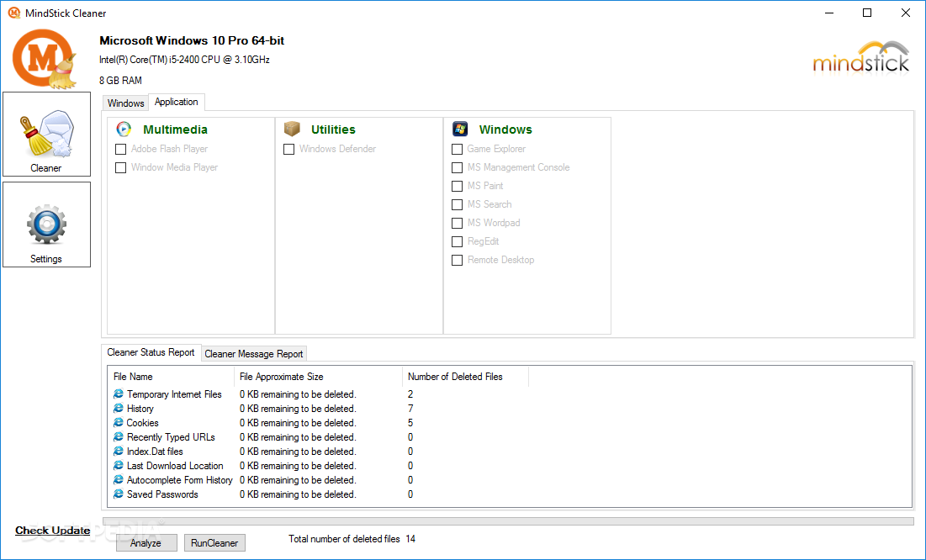This screenshot has height=560, width=926.
Task: Sort by Number of Deleted Files header
Action: [465, 377]
